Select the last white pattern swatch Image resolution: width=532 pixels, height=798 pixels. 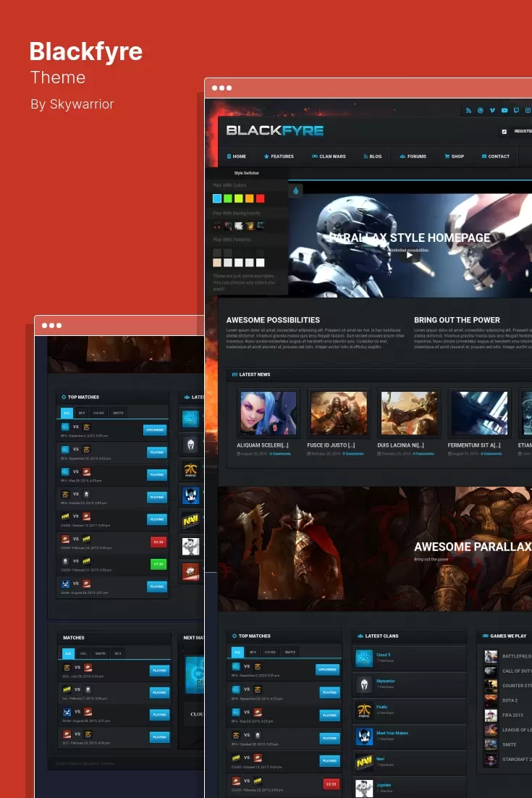[x=261, y=263]
